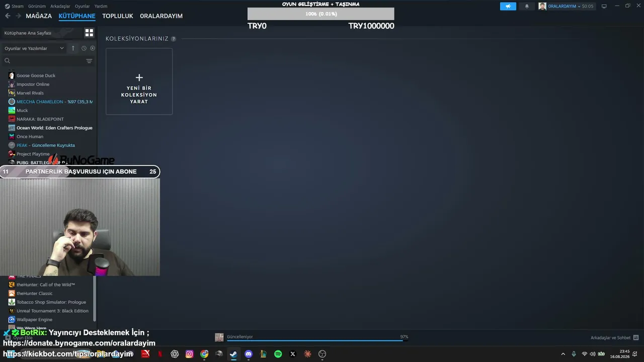
Task: Open the ORALARDAYIM profile tab
Action: pyautogui.click(x=161, y=16)
